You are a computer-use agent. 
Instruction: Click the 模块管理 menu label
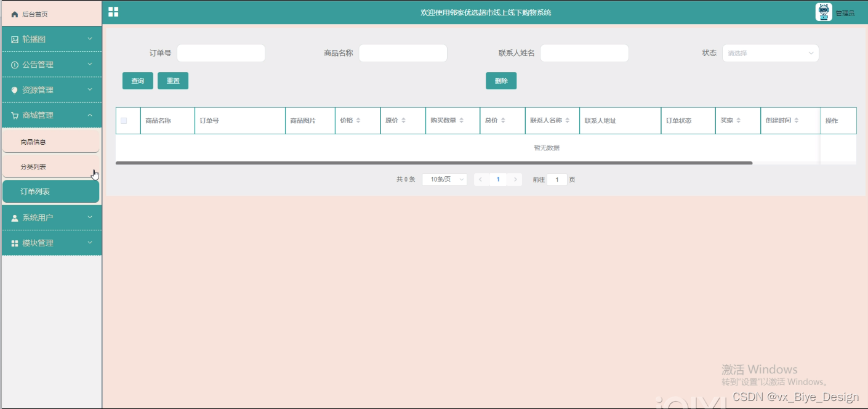38,243
